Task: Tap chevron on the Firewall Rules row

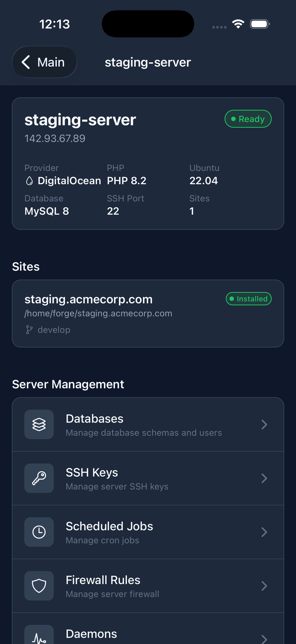Action: [x=264, y=586]
